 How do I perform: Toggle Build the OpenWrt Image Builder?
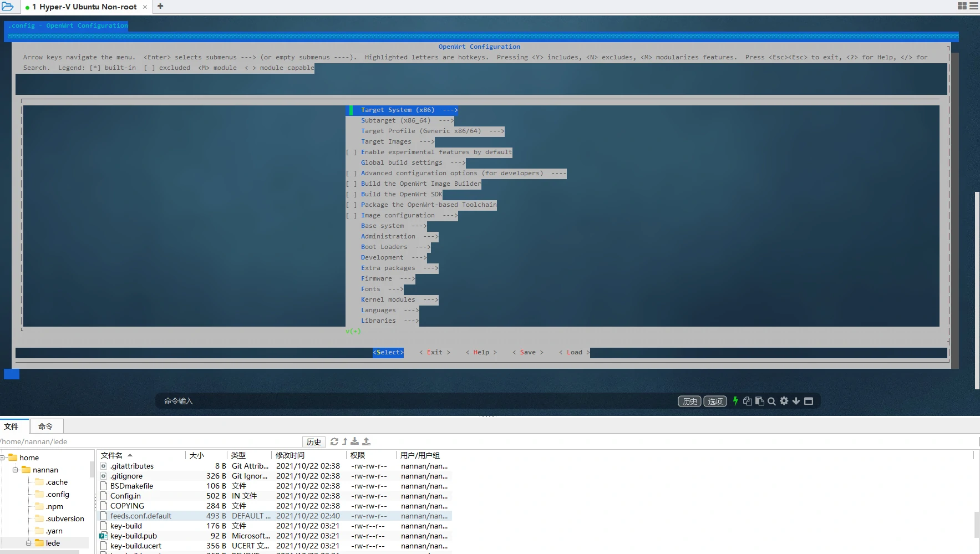point(351,184)
